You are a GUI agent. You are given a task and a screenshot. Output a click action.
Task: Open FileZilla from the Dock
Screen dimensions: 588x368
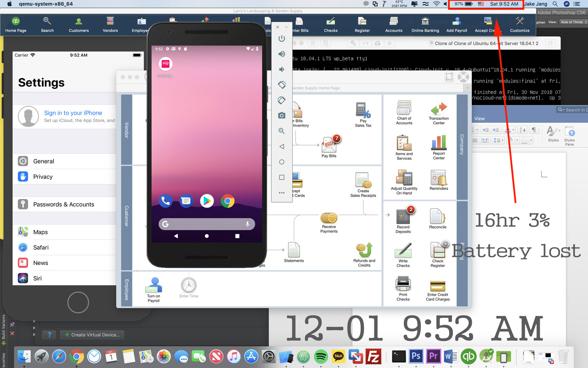373,356
